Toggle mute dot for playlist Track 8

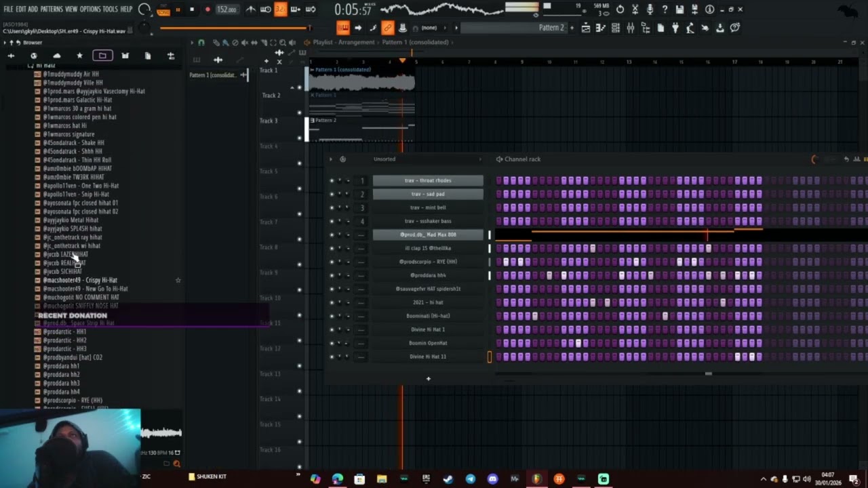click(299, 264)
